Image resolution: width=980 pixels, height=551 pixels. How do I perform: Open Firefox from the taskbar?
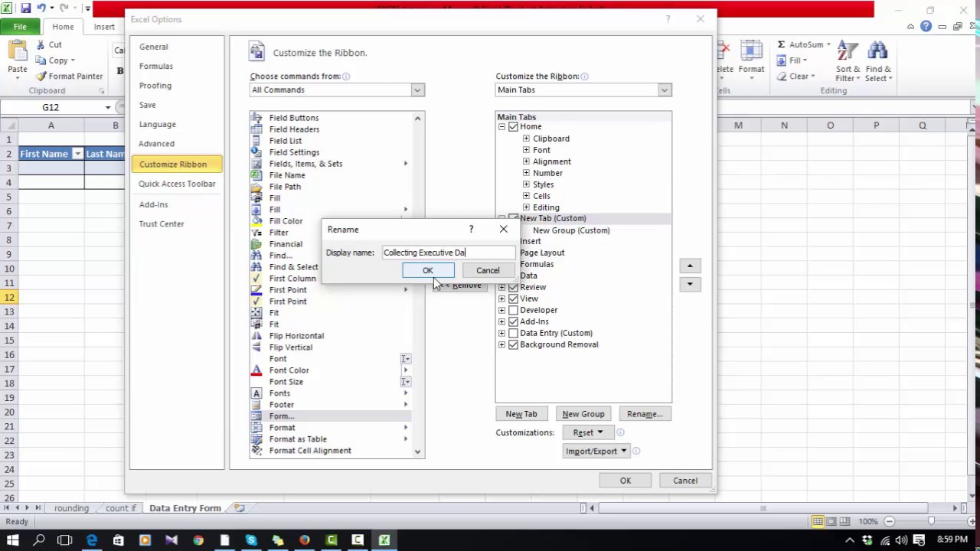tap(304, 541)
